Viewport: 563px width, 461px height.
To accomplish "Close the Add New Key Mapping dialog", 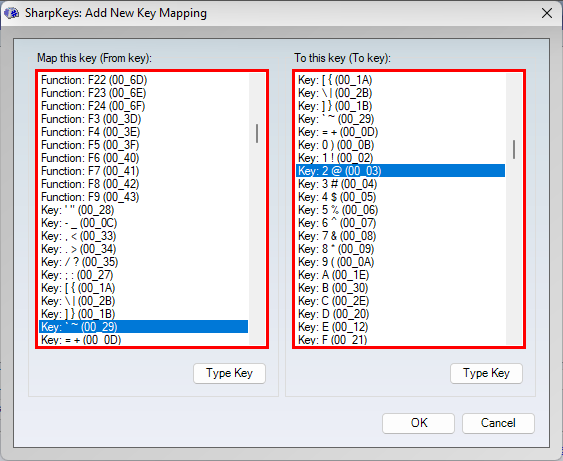I will (x=546, y=13).
